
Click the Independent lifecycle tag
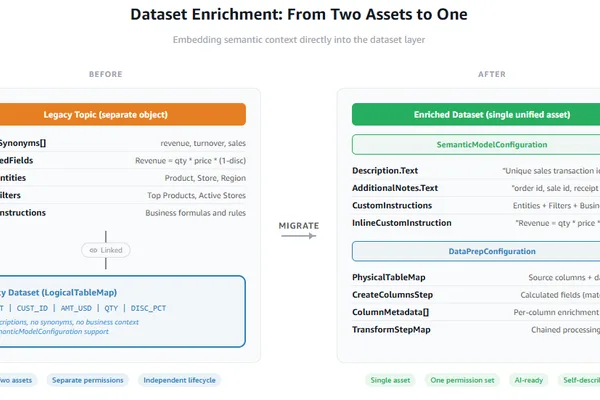coord(179,380)
